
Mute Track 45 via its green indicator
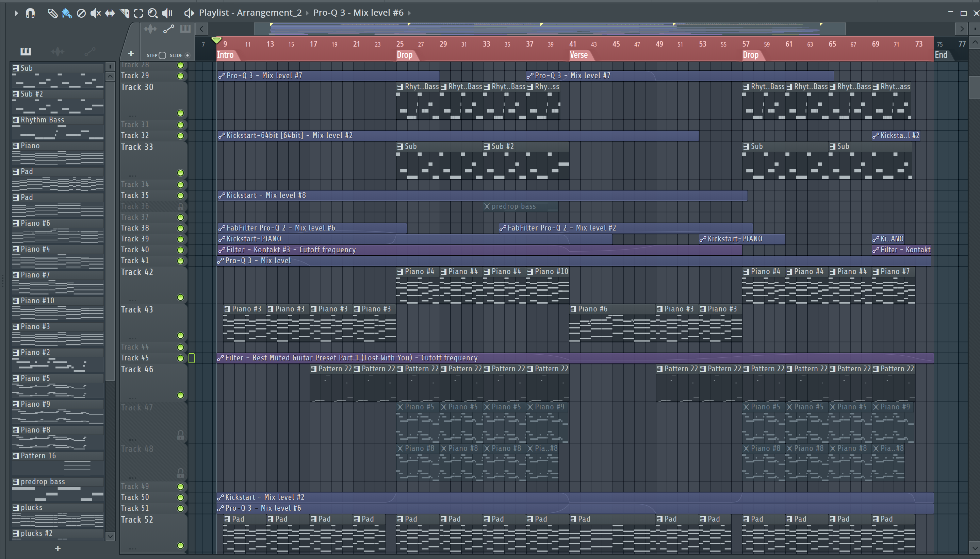[x=180, y=358]
